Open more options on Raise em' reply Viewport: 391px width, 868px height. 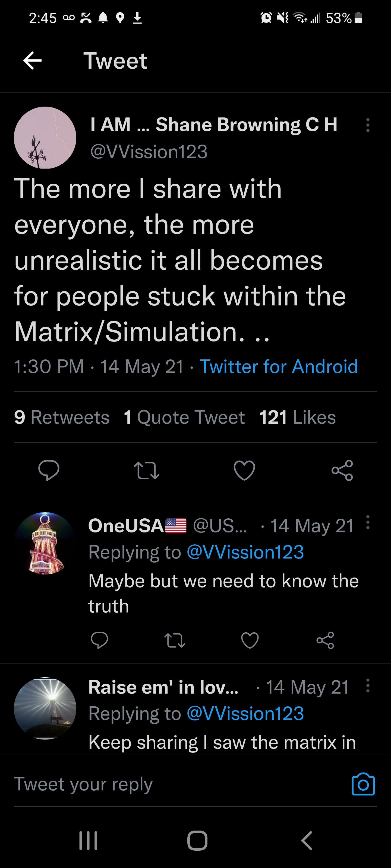tap(368, 685)
